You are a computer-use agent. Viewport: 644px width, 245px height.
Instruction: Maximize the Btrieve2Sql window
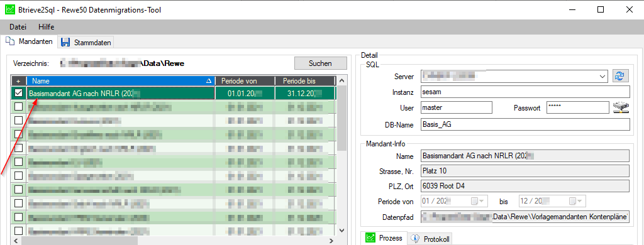[601, 10]
